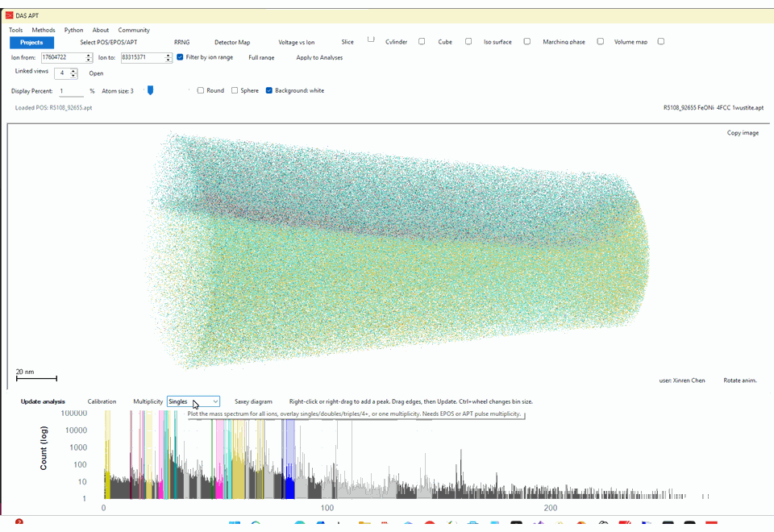Image resolution: width=774 pixels, height=532 pixels.
Task: Click Apply to Analyses
Action: [319, 58]
